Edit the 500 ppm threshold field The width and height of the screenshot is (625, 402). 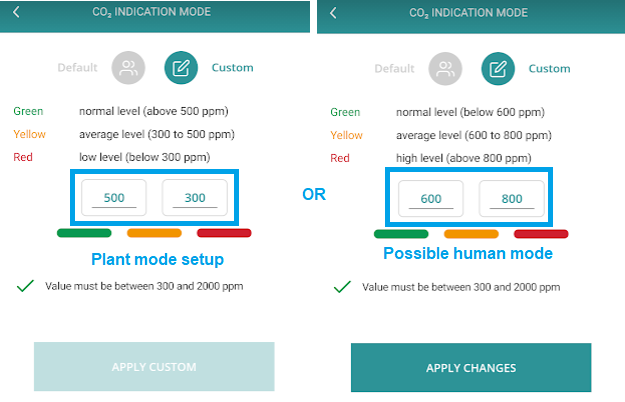114,198
